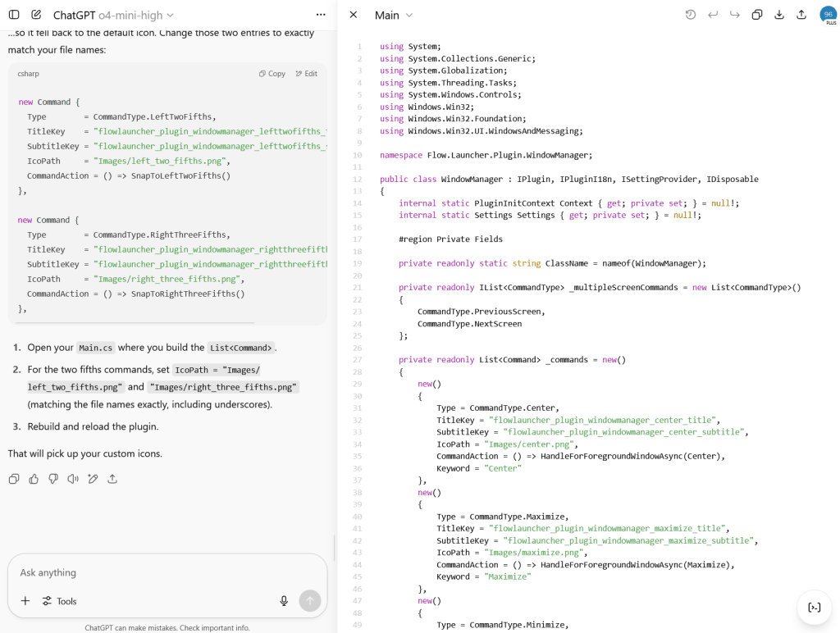Give the response a thumbs up

pyautogui.click(x=34, y=479)
